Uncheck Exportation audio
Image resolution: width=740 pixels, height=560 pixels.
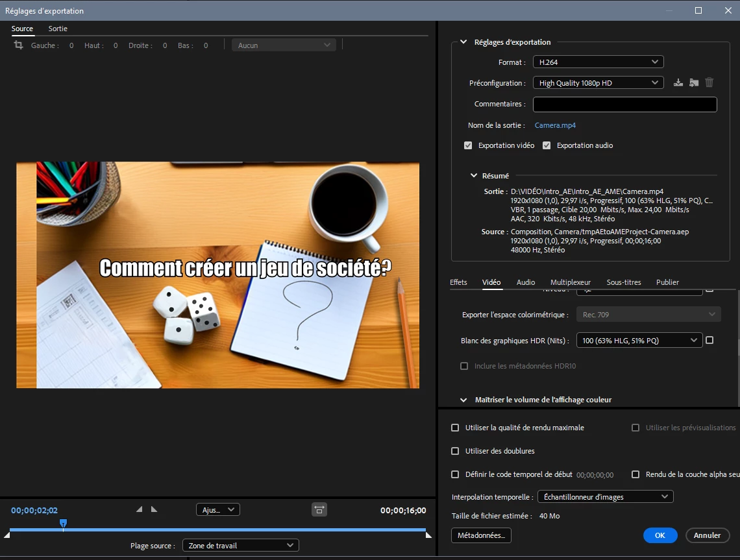click(547, 145)
